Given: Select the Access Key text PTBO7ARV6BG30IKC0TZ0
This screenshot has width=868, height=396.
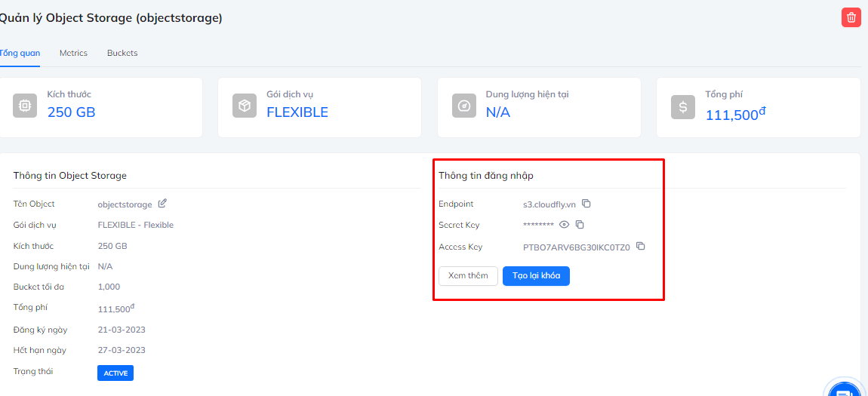Looking at the screenshot, I should click(576, 247).
